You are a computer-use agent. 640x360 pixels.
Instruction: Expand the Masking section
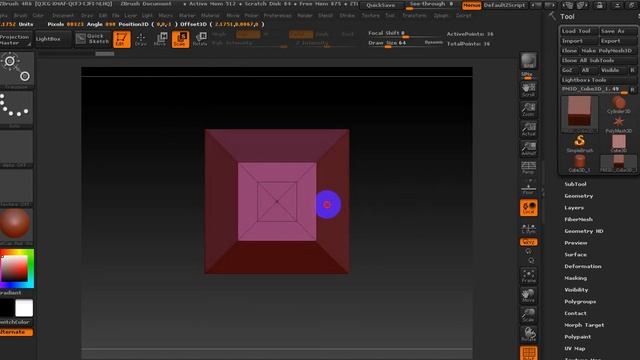[576, 278]
